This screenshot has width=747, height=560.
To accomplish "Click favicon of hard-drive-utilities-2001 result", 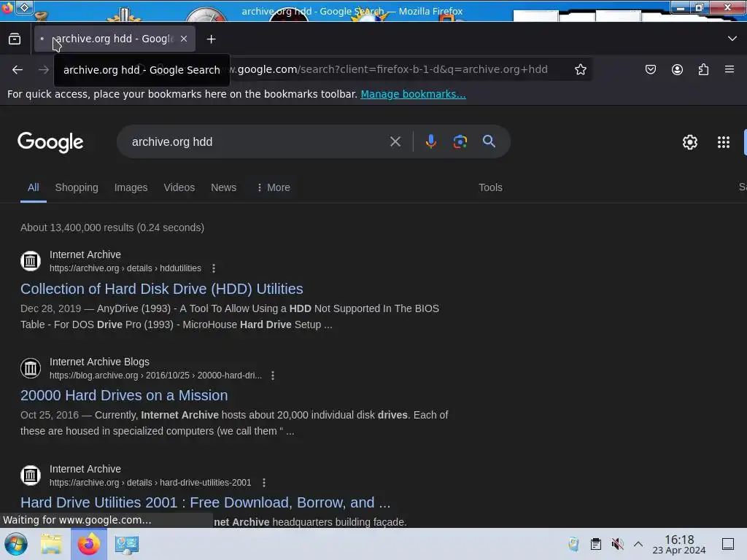I will (x=31, y=475).
